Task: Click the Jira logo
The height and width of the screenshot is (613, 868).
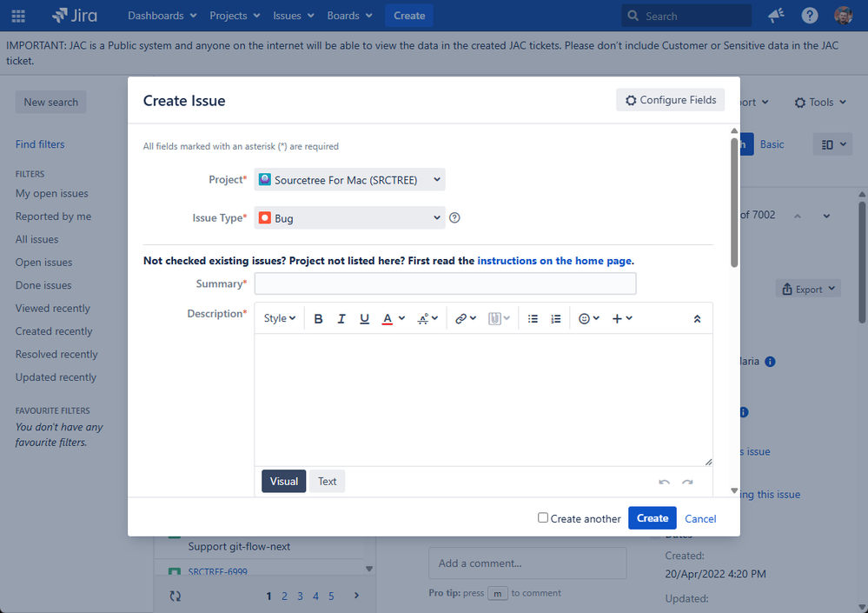Action: tap(75, 16)
